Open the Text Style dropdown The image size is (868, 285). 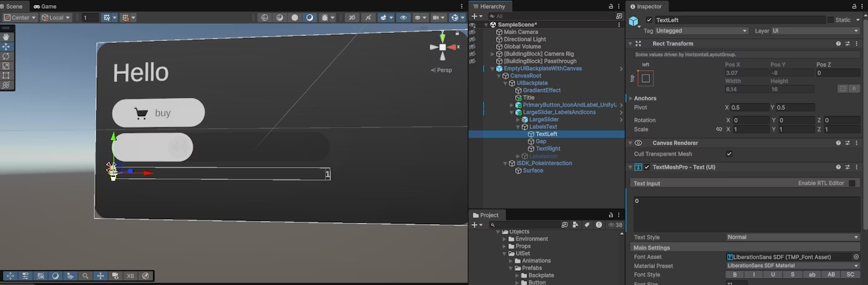pyautogui.click(x=792, y=237)
